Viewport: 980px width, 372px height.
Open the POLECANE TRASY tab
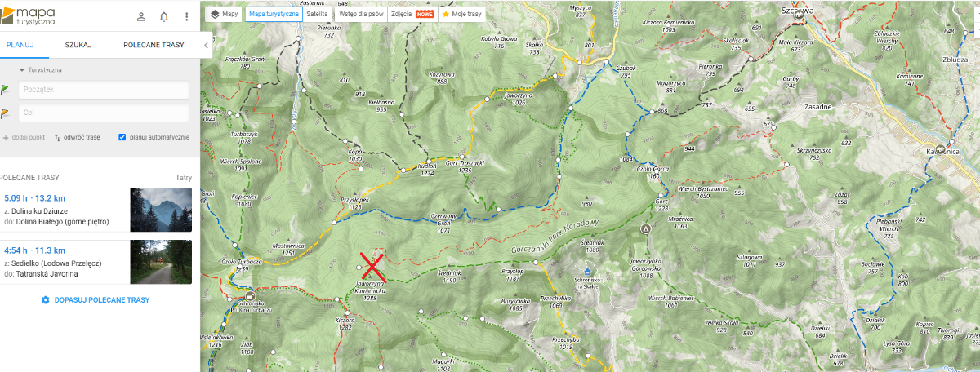click(x=154, y=45)
